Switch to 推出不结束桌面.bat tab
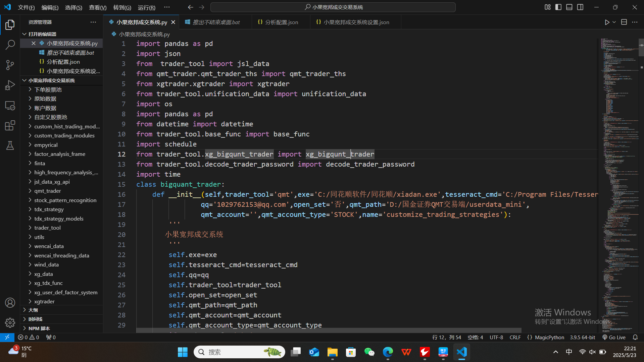The image size is (644, 362). click(x=215, y=22)
